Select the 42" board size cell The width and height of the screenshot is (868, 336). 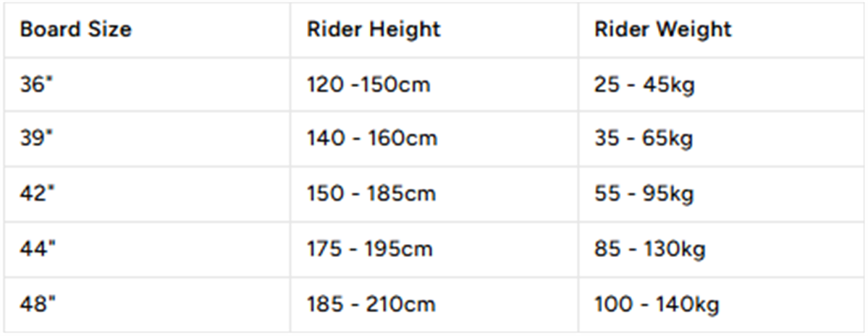(38, 194)
